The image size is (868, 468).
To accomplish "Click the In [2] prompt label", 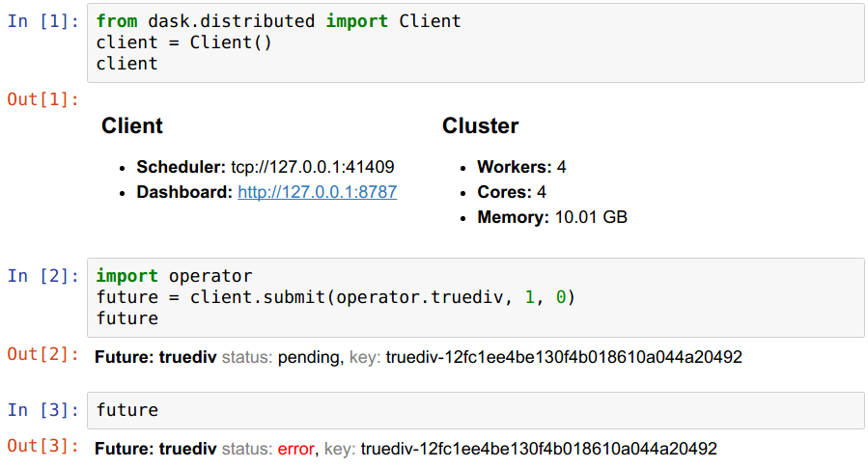I will coord(42,276).
